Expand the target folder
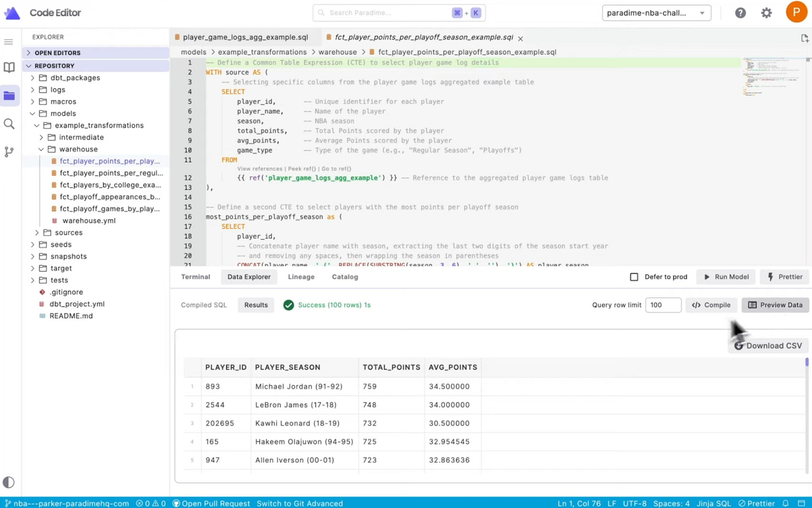The image size is (812, 508). click(x=32, y=269)
